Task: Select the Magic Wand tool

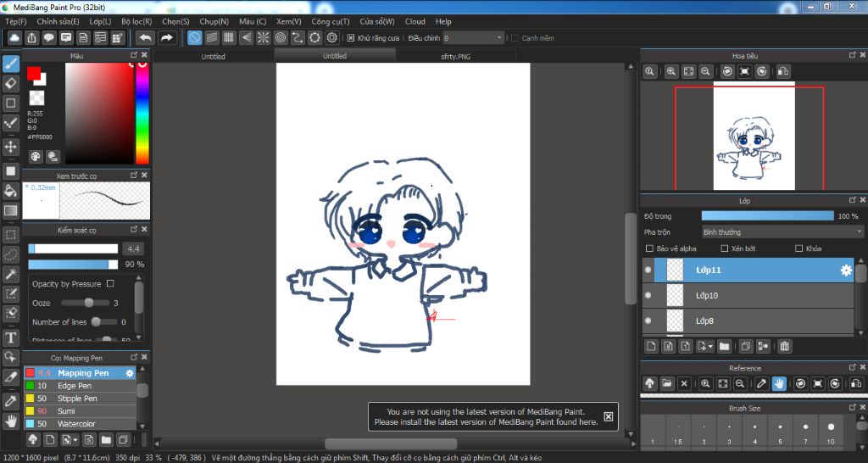Action: 10,274
